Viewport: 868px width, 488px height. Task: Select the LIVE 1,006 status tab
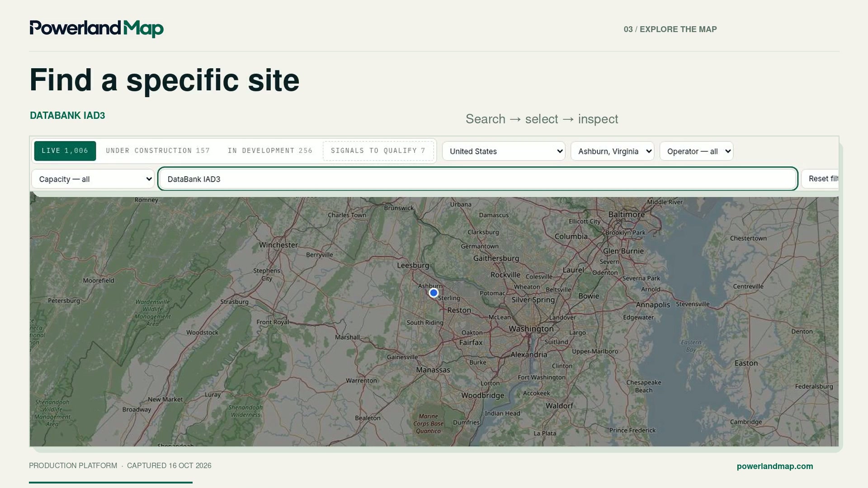click(65, 151)
